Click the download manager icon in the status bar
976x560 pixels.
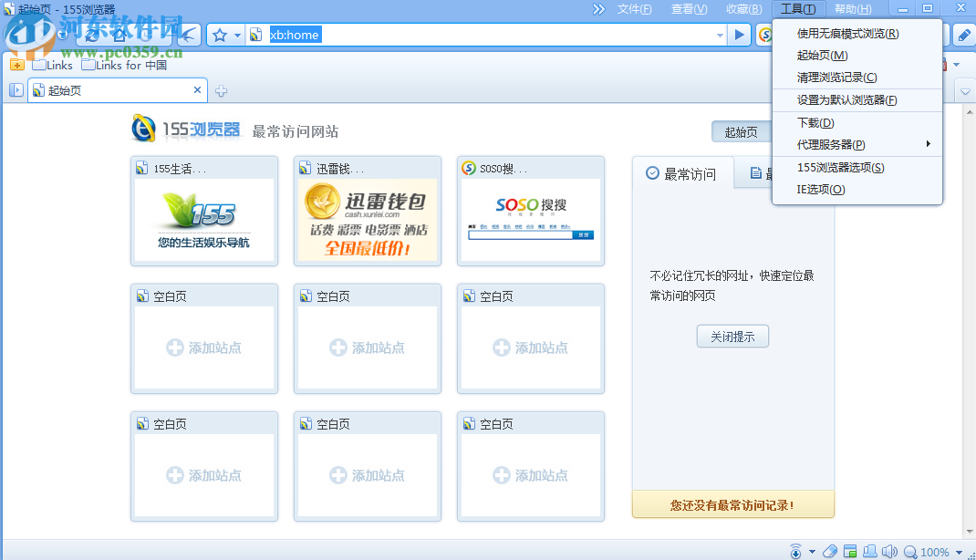[795, 551]
